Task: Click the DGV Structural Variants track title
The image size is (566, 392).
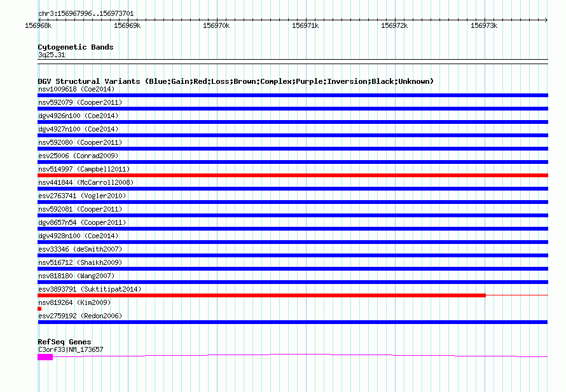Action: pos(235,81)
